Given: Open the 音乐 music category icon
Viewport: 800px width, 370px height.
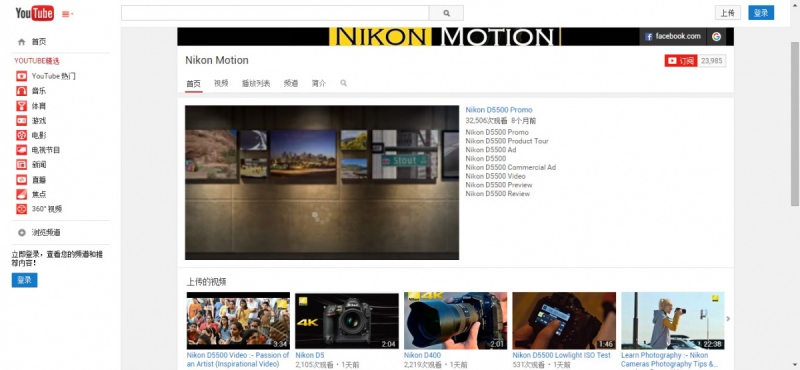Looking at the screenshot, I should tap(21, 91).
